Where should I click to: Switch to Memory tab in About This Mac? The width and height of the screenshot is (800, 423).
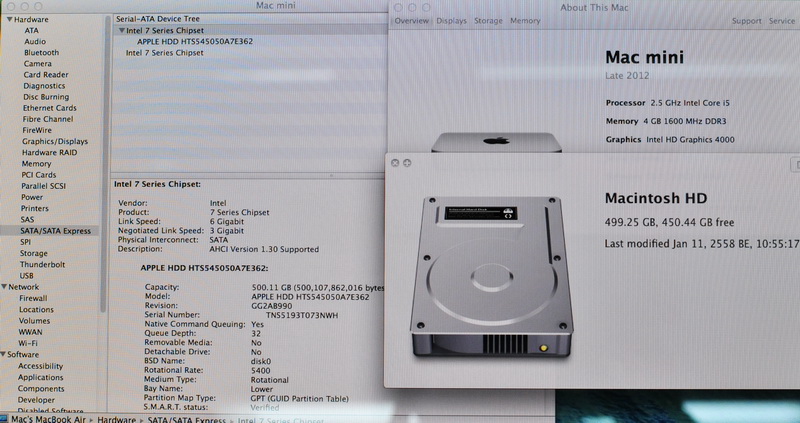(x=524, y=21)
